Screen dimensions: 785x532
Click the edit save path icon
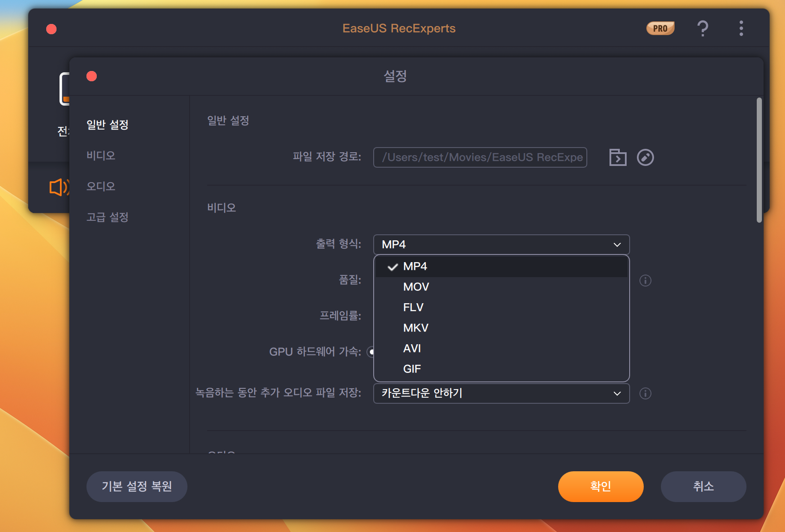645,157
